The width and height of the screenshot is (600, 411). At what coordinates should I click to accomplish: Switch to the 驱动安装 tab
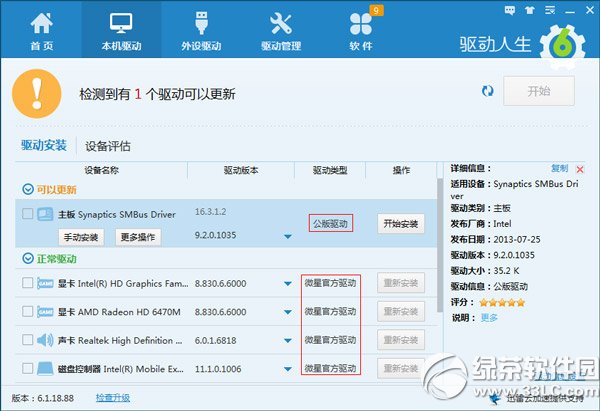44,145
